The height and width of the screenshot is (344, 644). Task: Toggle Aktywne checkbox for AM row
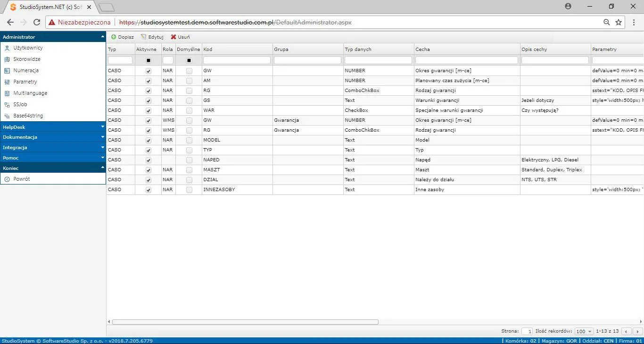tap(149, 81)
